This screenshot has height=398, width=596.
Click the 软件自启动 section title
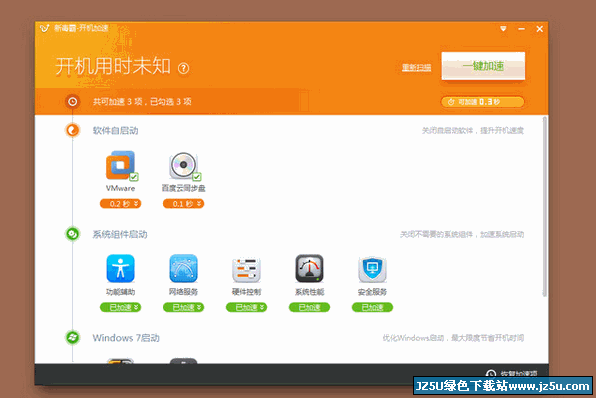115,130
